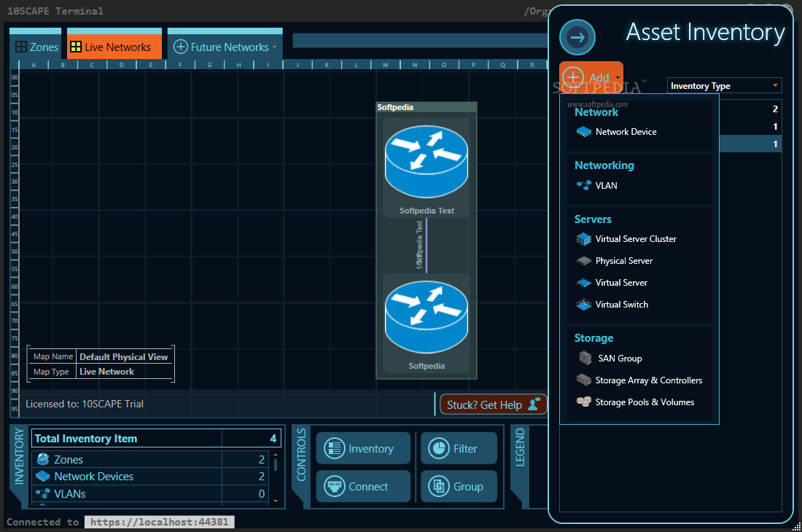Click the Storage Array & Controllers icon
Image resolution: width=802 pixels, height=532 pixels.
[583, 380]
